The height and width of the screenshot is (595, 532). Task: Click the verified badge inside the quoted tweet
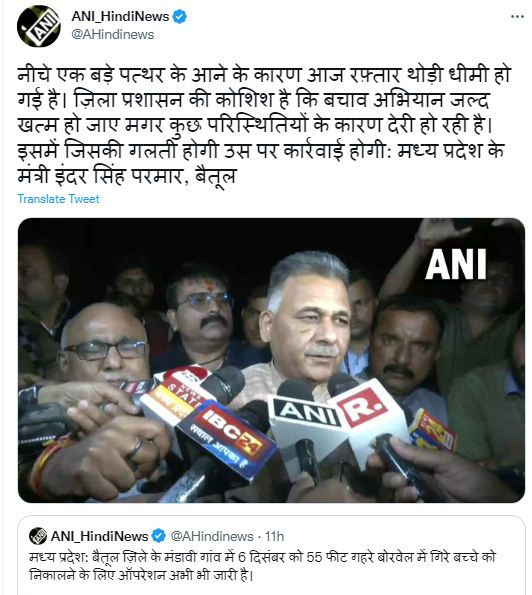point(159,536)
